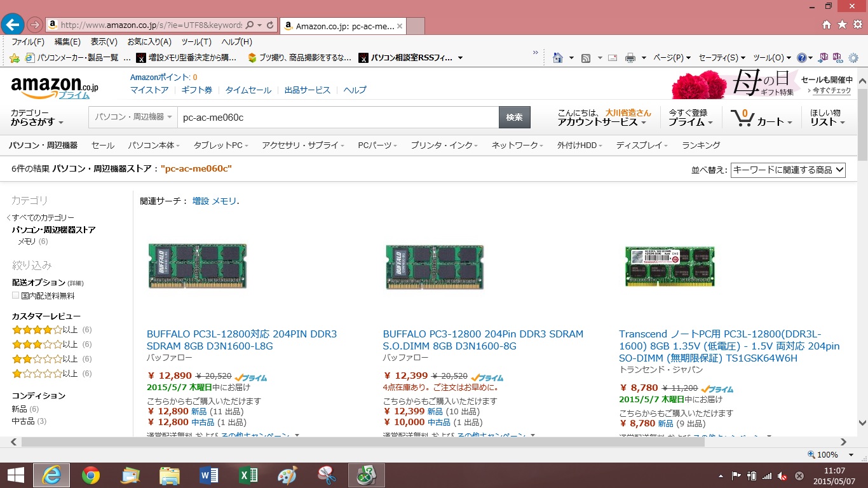Launch Excel from the taskbar

pyautogui.click(x=248, y=475)
